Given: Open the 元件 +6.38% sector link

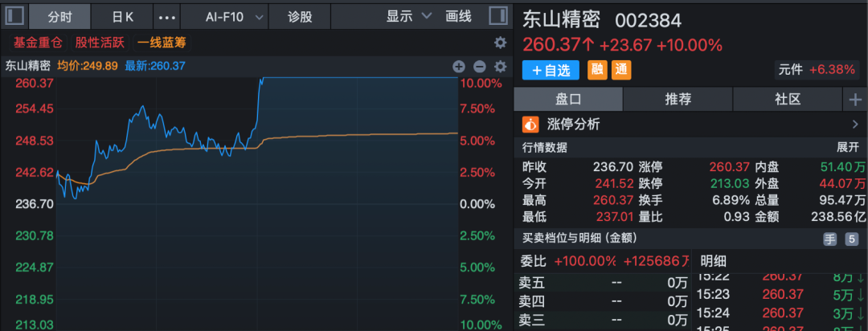Looking at the screenshot, I should click(817, 70).
